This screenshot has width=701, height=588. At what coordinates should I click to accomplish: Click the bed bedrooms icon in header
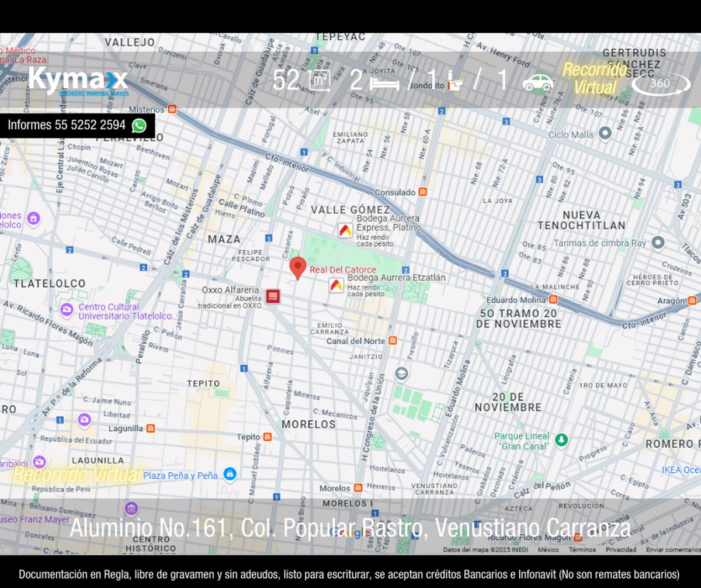click(384, 82)
